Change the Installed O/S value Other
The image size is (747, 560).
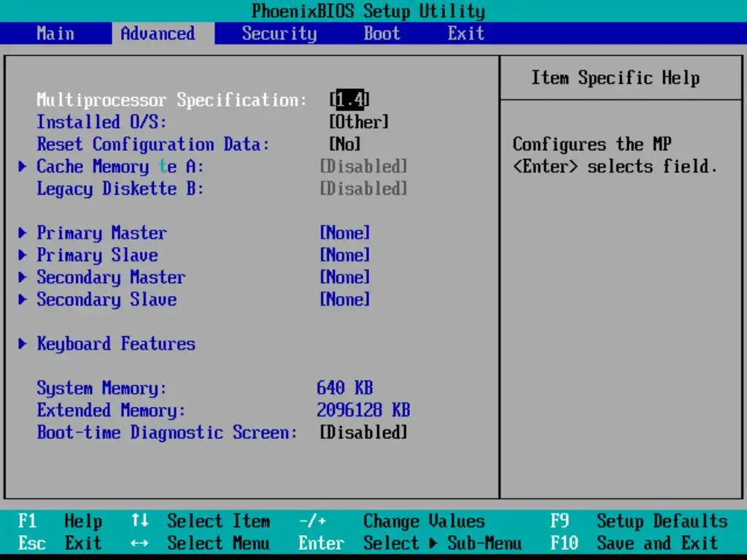pyautogui.click(x=359, y=122)
